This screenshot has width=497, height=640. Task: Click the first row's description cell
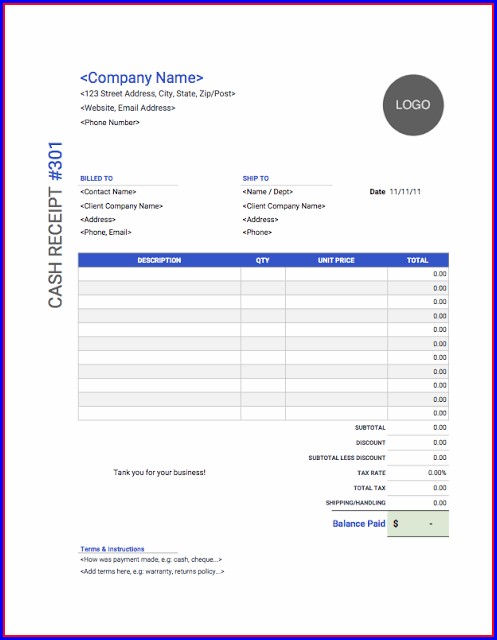(159, 274)
